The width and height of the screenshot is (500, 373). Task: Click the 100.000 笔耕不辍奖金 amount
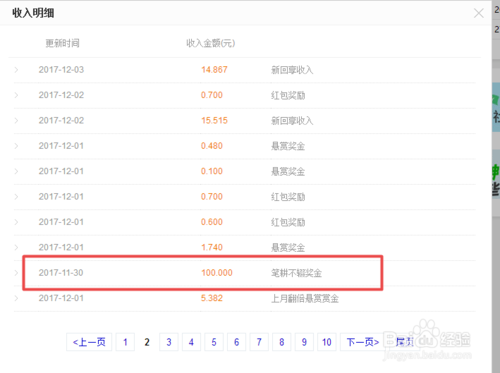pos(217,273)
